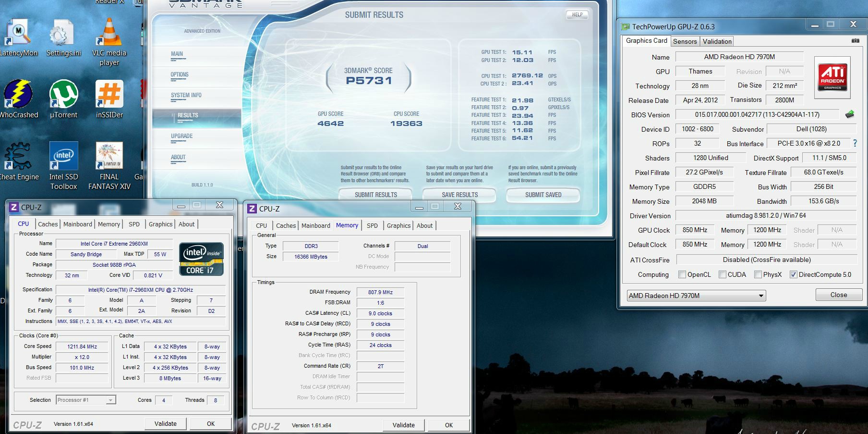Click Validate in the left CPU-Z window
The image size is (868, 434).
click(166, 423)
